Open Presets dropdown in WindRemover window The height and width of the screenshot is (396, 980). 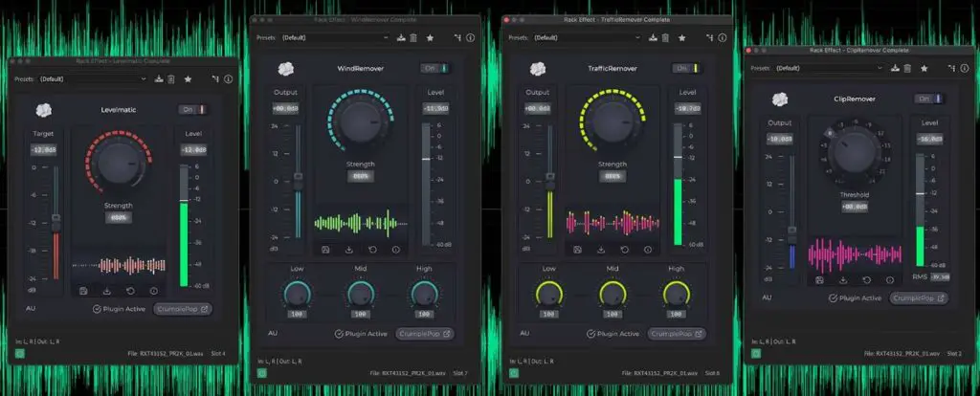click(x=335, y=38)
